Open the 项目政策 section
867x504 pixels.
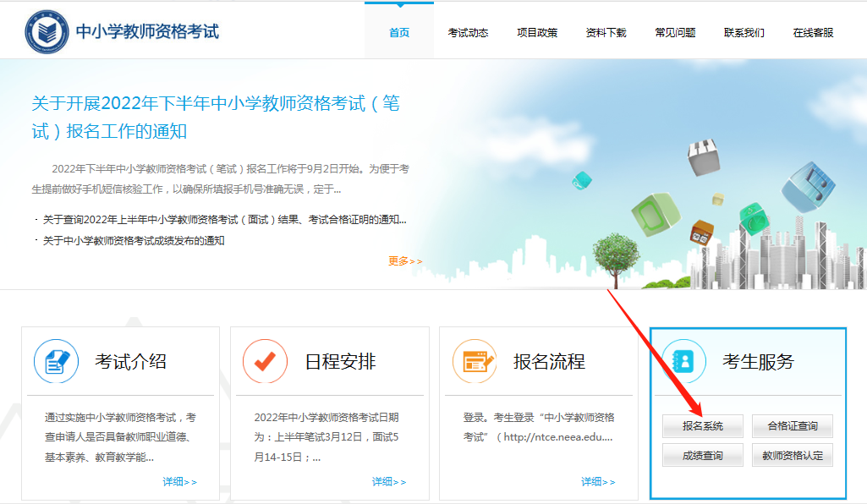click(x=538, y=30)
